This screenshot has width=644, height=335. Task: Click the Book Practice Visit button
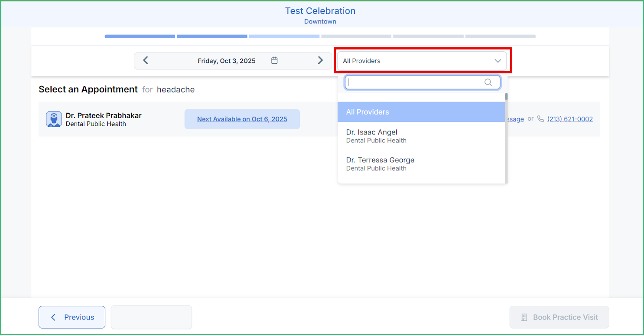coord(559,317)
